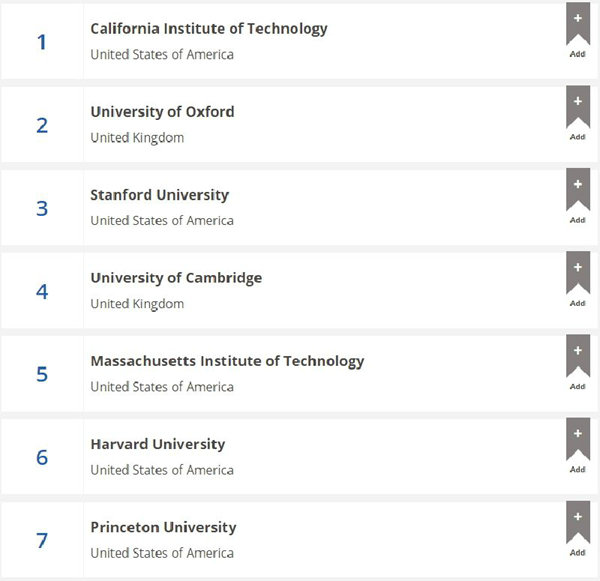The image size is (600, 581).
Task: Bookmark University of Cambridge with Add icon
Action: click(577, 276)
